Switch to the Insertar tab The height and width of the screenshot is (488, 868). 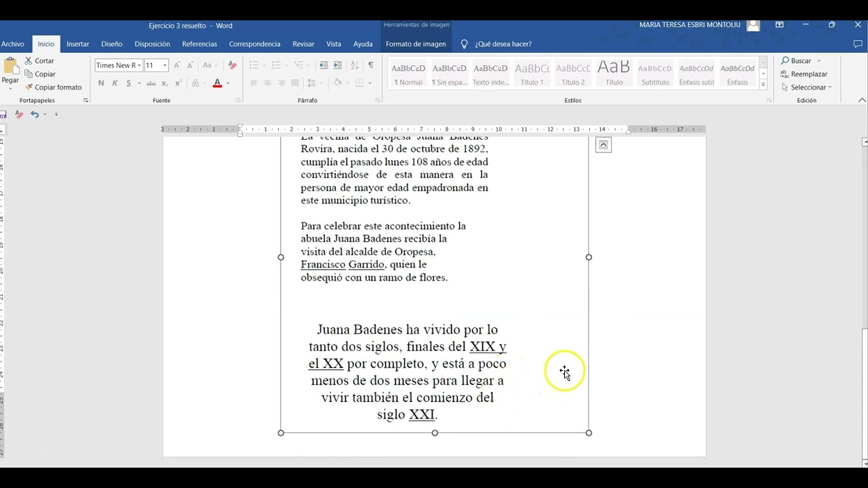[x=78, y=44]
